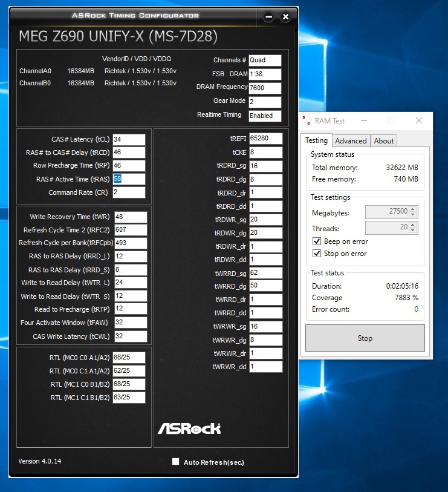The height and width of the screenshot is (492, 448).
Task: Click the Channels # field showing Quad
Action: [x=265, y=61]
